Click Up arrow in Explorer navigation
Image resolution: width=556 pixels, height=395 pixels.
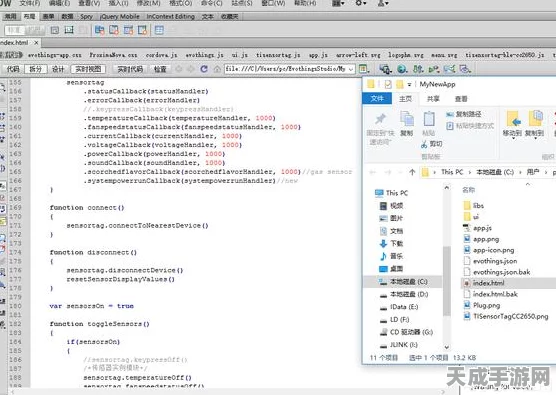[x=412, y=172]
